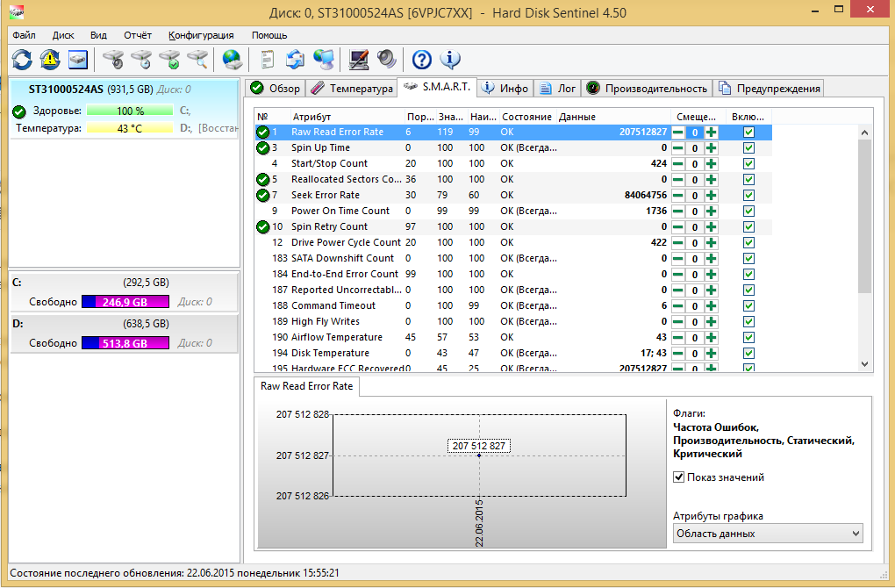
Task: Click the disk with green checkmark icon
Action: [169, 60]
